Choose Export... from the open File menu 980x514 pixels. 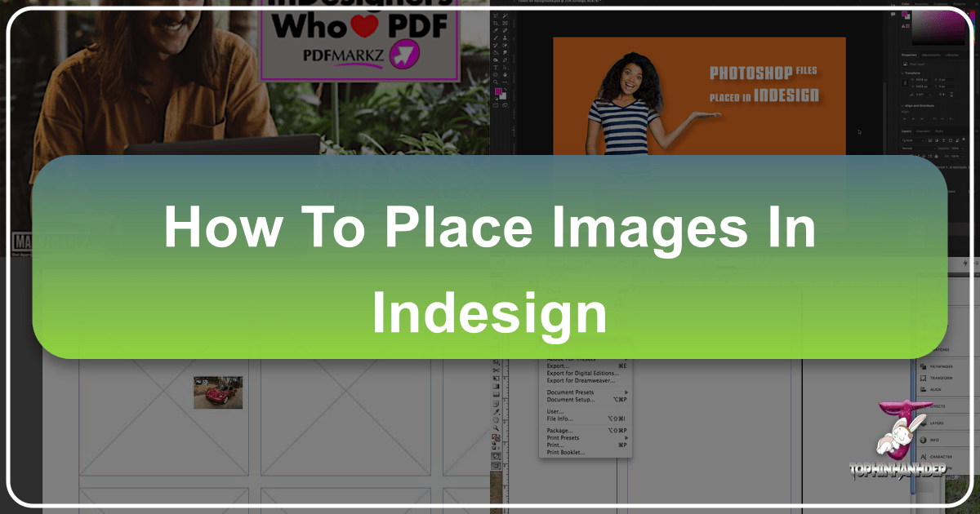tap(557, 366)
